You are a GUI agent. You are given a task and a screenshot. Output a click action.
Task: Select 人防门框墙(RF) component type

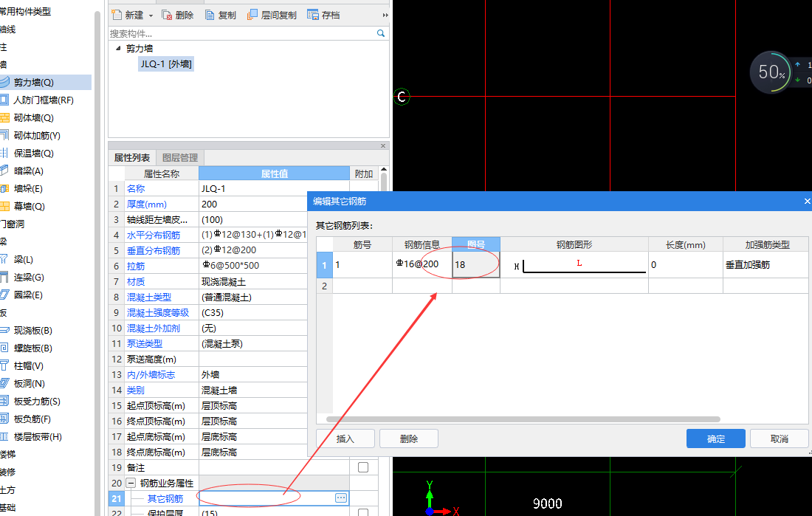[x=44, y=100]
